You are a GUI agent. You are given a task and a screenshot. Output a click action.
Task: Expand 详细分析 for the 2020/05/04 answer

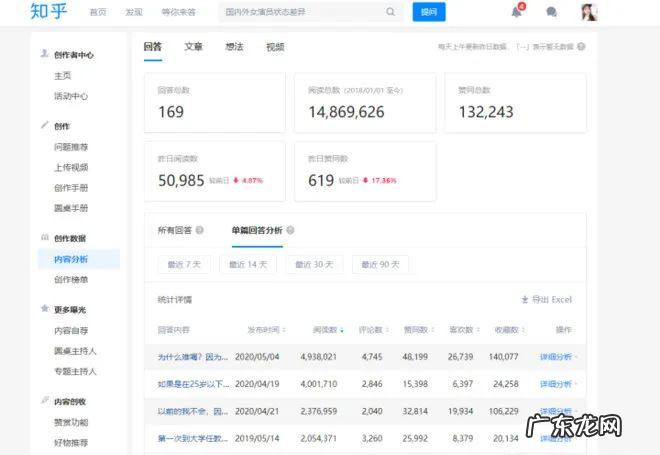tap(559, 357)
